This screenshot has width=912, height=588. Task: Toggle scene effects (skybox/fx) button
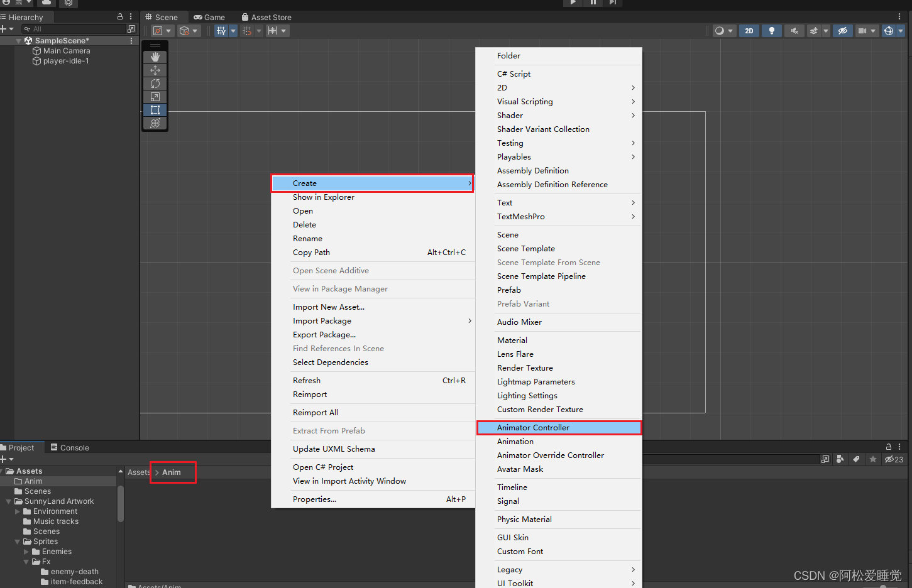click(x=814, y=31)
